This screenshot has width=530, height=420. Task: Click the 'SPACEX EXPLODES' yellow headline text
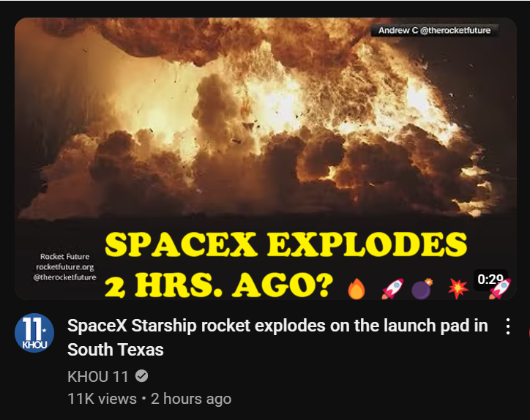tap(286, 244)
